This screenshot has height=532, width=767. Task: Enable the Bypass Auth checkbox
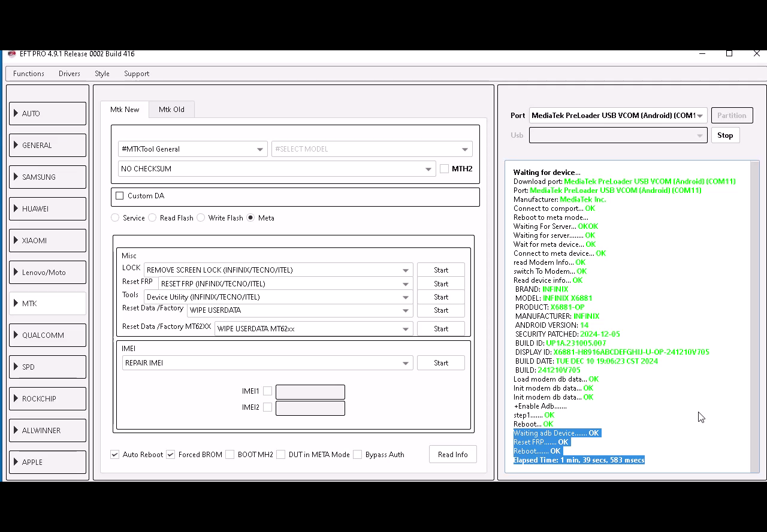[358, 455]
